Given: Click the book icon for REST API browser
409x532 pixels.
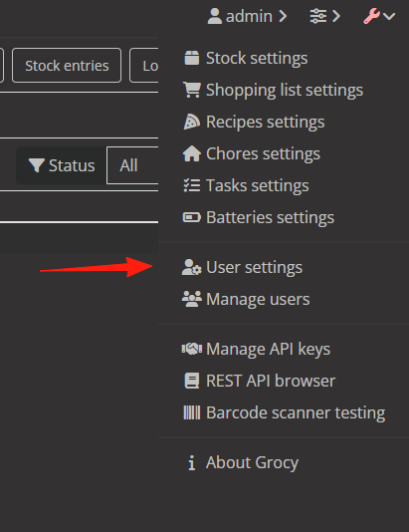Looking at the screenshot, I should 192,381.
